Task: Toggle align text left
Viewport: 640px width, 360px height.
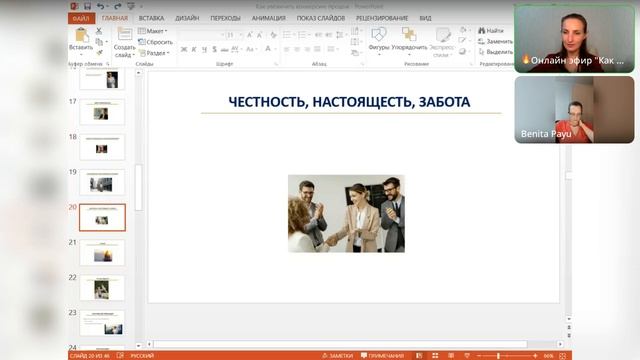Action: (287, 49)
